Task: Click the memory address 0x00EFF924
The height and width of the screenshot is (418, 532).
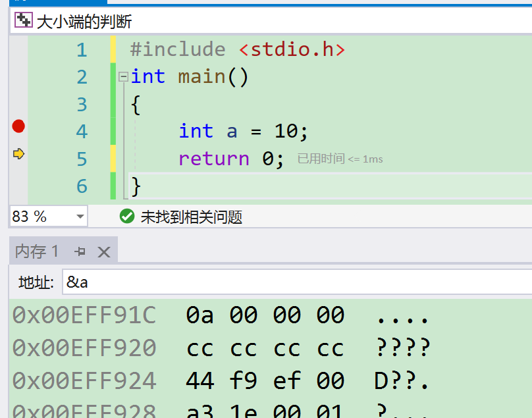Action: [84, 380]
